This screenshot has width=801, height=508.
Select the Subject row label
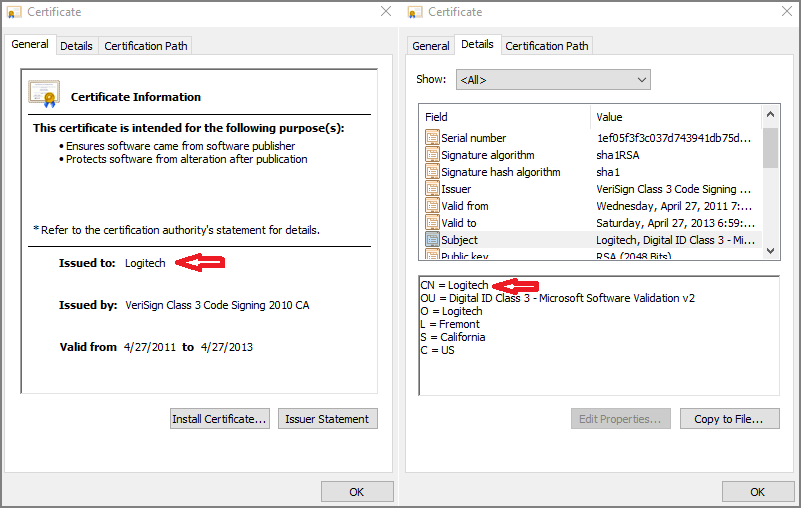[459, 240]
